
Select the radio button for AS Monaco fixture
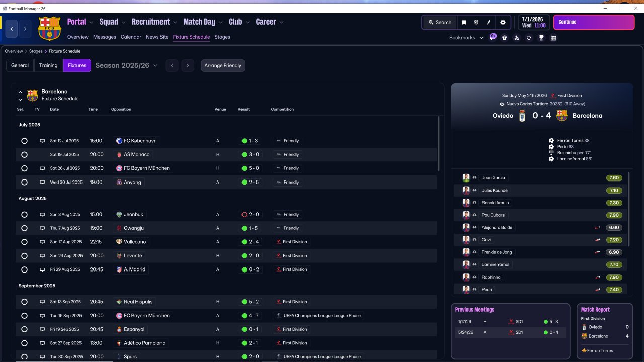24,155
